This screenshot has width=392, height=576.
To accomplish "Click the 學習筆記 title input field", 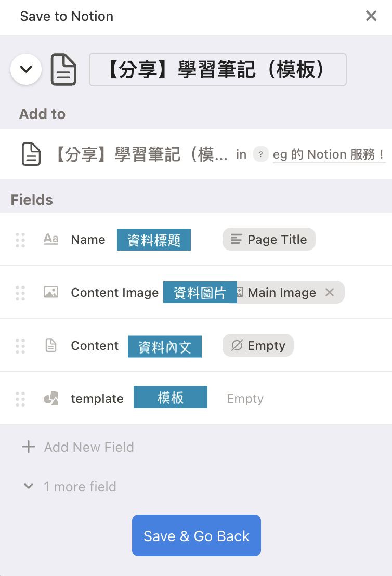I will click(218, 69).
